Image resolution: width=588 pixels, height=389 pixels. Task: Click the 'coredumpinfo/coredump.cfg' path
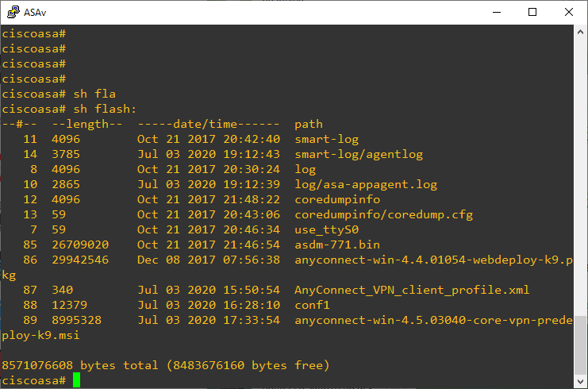(x=383, y=214)
